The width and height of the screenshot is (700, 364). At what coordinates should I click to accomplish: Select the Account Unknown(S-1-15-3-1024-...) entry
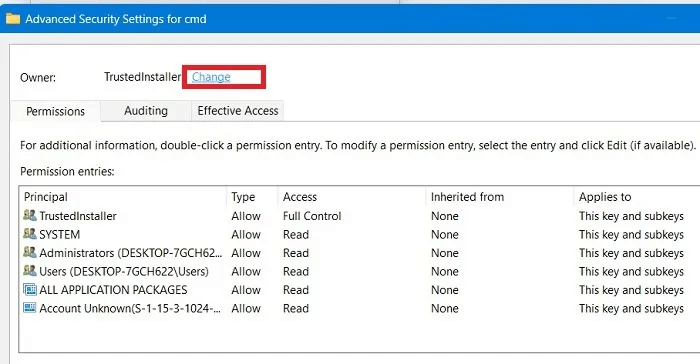point(359,308)
